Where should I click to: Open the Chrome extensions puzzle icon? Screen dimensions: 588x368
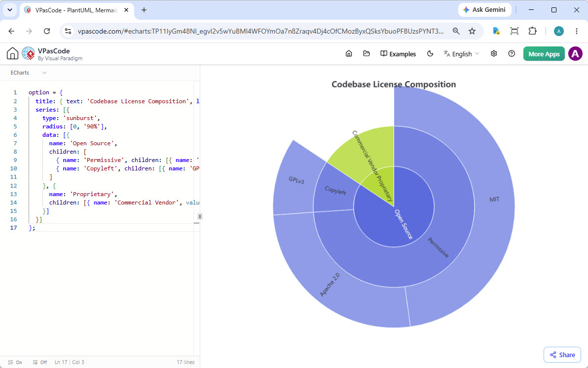(x=532, y=31)
